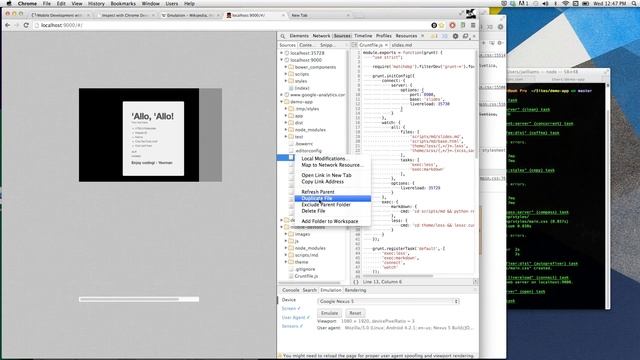This screenshot has height=360, width=640.
Task: Expand the localhost:35728 tree node
Action: [281, 53]
